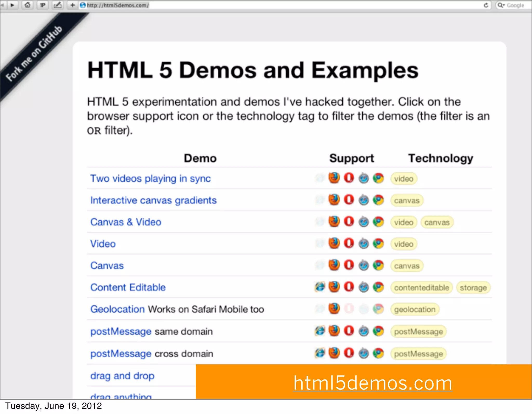The height and width of the screenshot is (414, 532).
Task: Toggle the storage technology tag
Action: [473, 287]
